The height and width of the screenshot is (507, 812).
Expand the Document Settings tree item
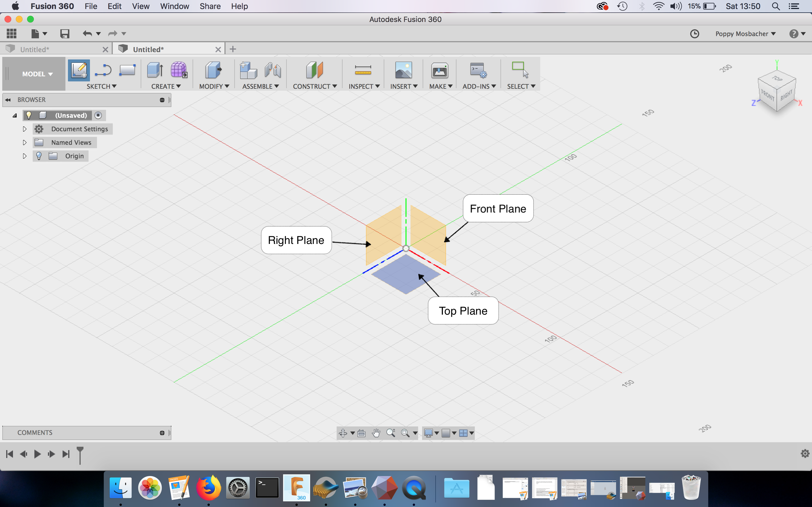pyautogui.click(x=25, y=129)
